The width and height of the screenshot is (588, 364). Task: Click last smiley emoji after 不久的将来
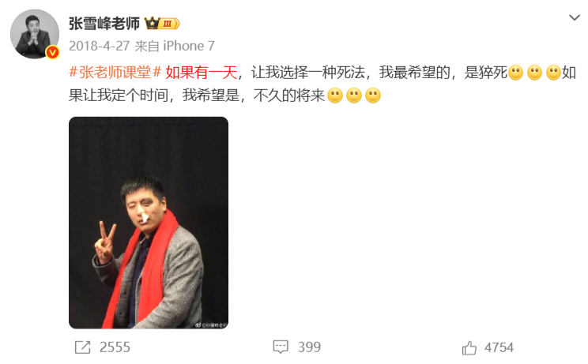click(373, 96)
